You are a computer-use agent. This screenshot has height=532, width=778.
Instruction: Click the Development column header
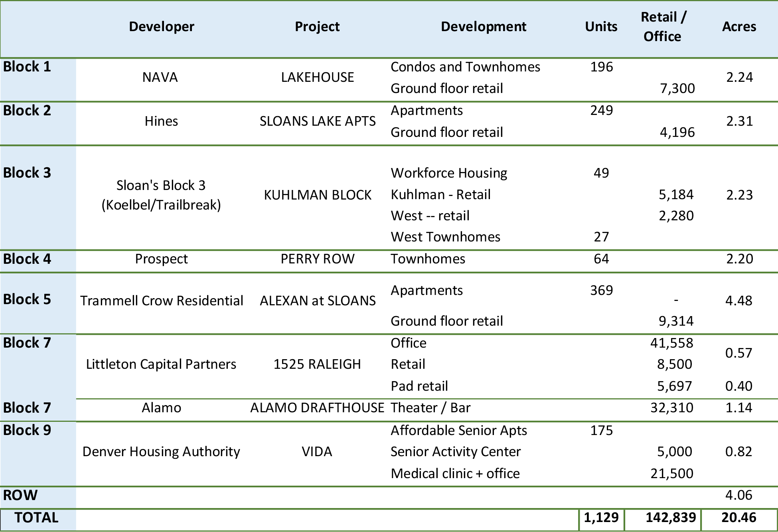tap(484, 26)
